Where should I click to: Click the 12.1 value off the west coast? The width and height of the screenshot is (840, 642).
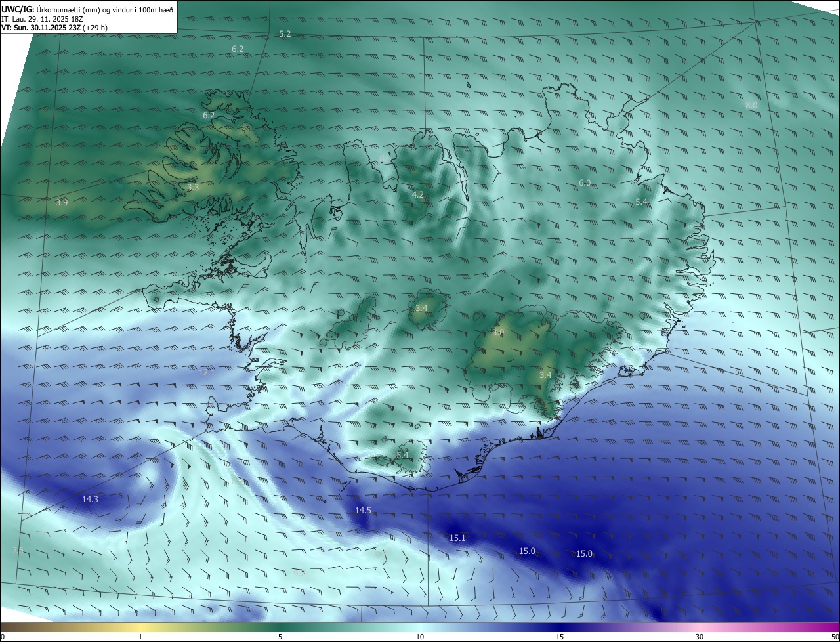(207, 372)
